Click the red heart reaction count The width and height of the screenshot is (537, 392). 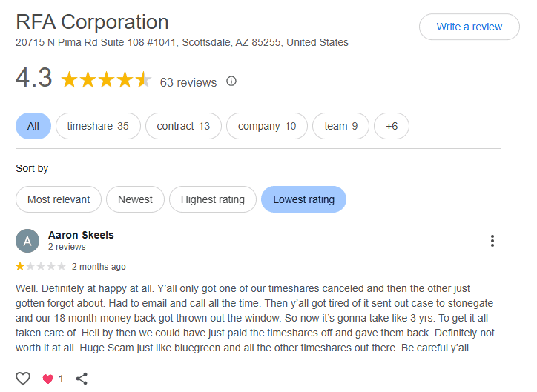click(x=53, y=379)
